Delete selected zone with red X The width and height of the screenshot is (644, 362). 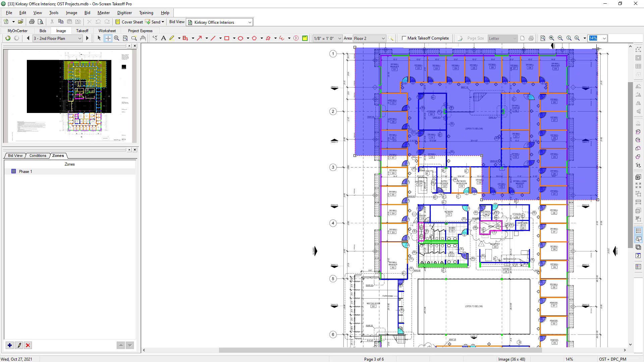(28, 345)
